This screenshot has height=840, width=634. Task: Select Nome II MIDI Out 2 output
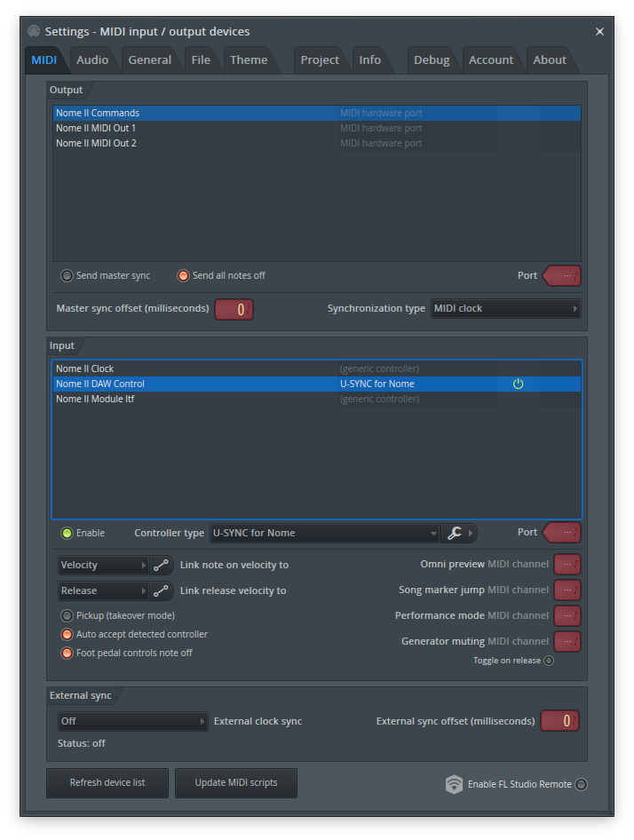tap(317, 143)
